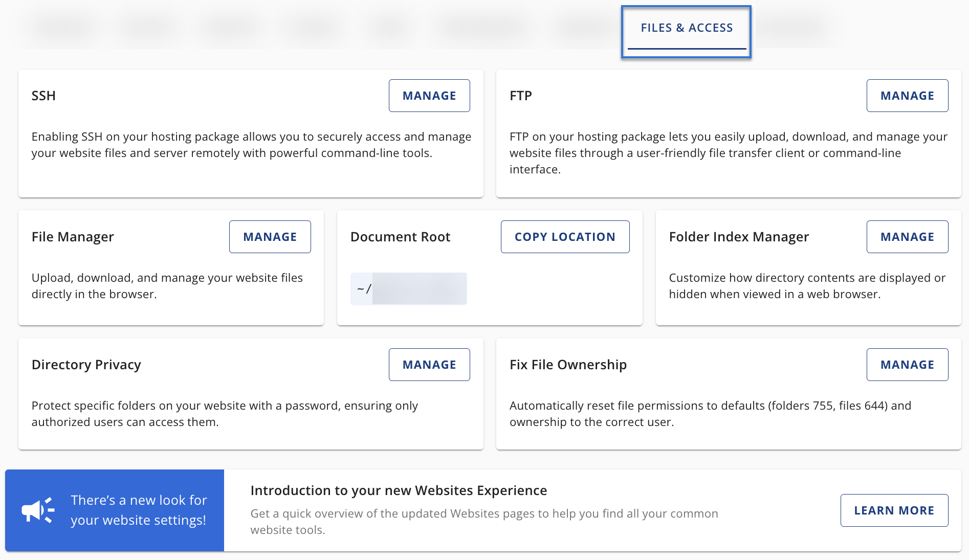Open File Manager via its MANAGE button
The height and width of the screenshot is (560, 969).
pos(270,237)
